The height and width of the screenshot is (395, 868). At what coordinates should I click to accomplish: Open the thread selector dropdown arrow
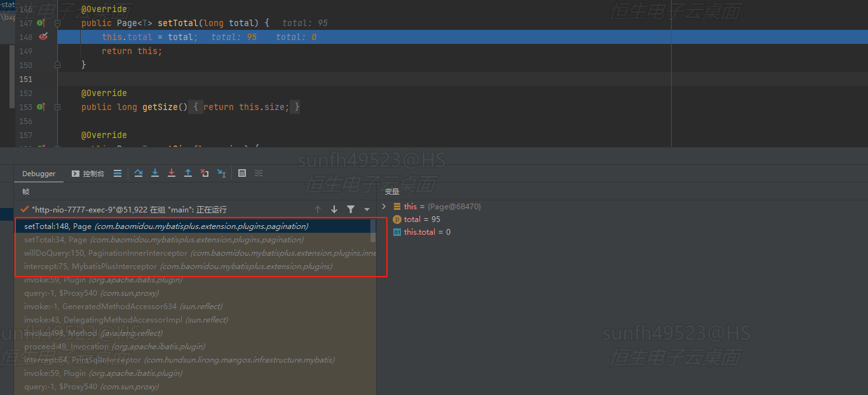(x=367, y=209)
